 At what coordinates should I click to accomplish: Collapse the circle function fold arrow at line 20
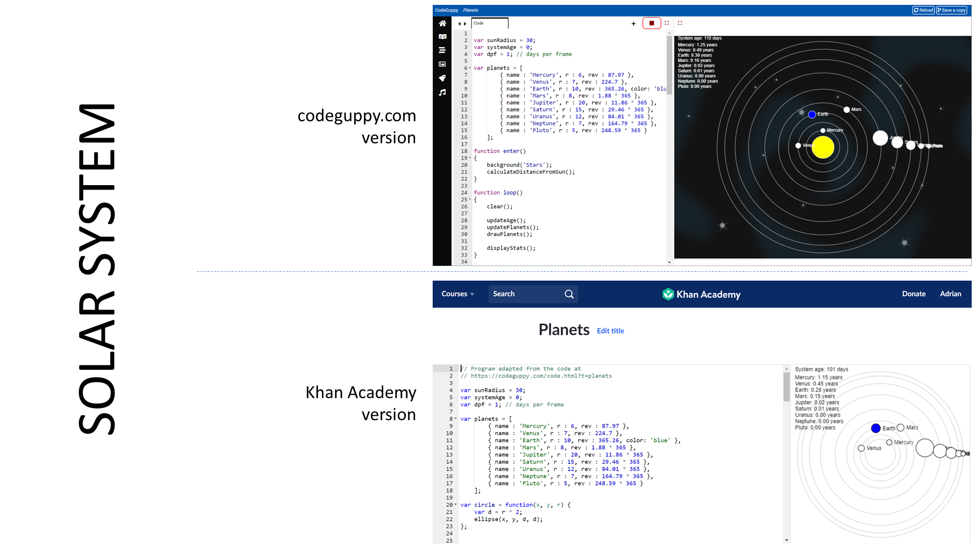(456, 505)
